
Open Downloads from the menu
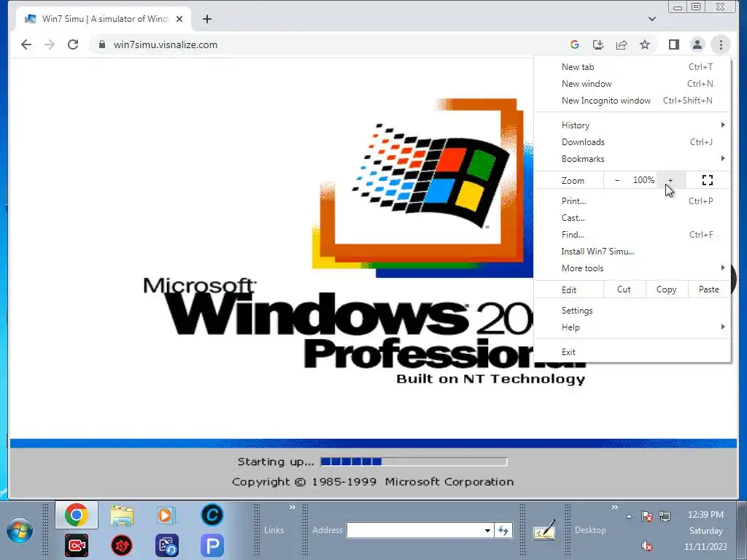coord(632,142)
